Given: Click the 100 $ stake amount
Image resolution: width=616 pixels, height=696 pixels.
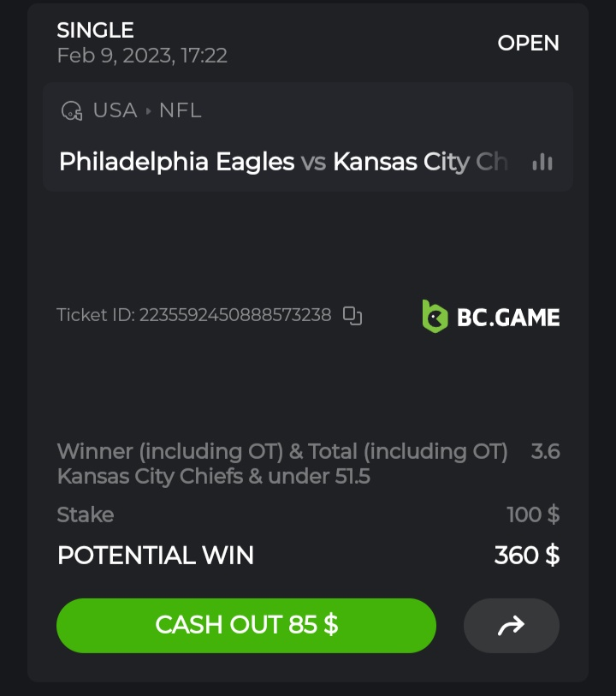Looking at the screenshot, I should [532, 515].
